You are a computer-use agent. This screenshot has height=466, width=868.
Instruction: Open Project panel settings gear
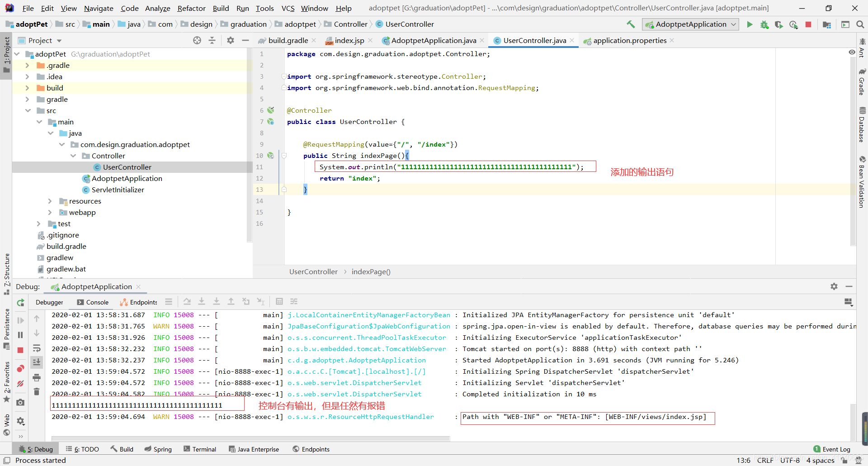231,40
